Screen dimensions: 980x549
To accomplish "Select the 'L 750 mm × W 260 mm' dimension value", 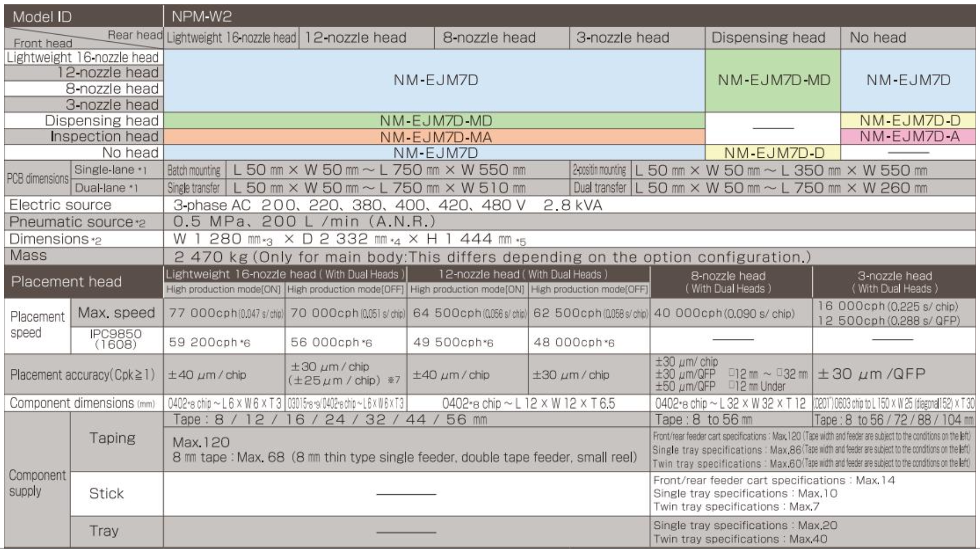I will 854,188.
